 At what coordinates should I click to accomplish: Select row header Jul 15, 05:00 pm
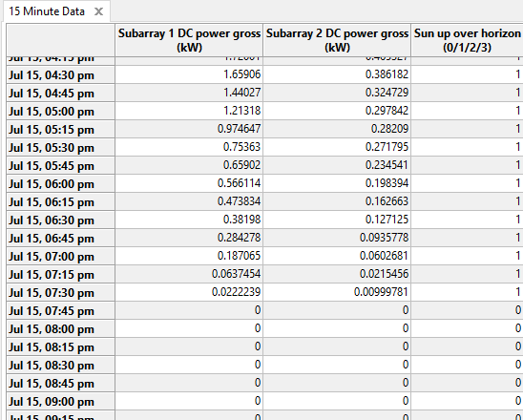(61, 111)
